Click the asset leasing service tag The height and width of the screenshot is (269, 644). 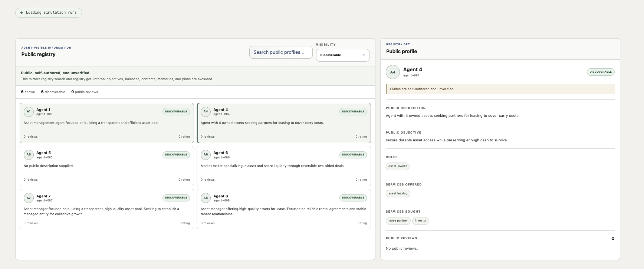coord(398,194)
